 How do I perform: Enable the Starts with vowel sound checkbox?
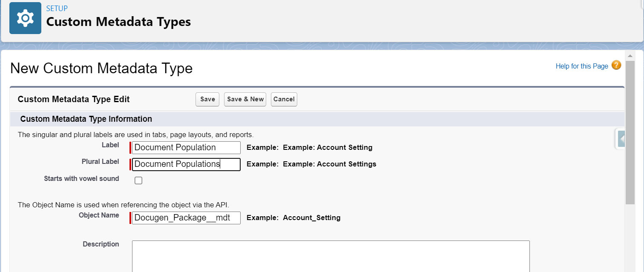(138, 180)
